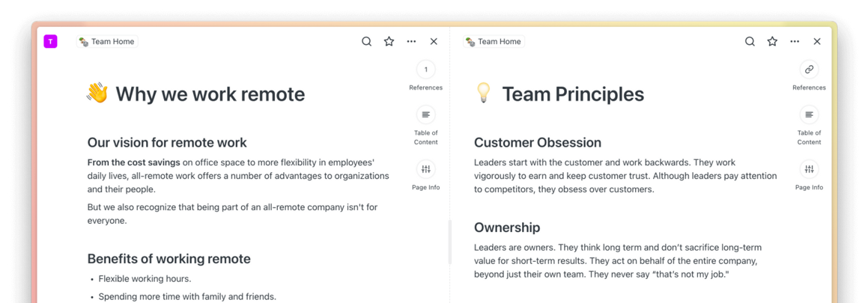Click the Benefits of working remote heading
The image size is (868, 303).
pyautogui.click(x=169, y=259)
